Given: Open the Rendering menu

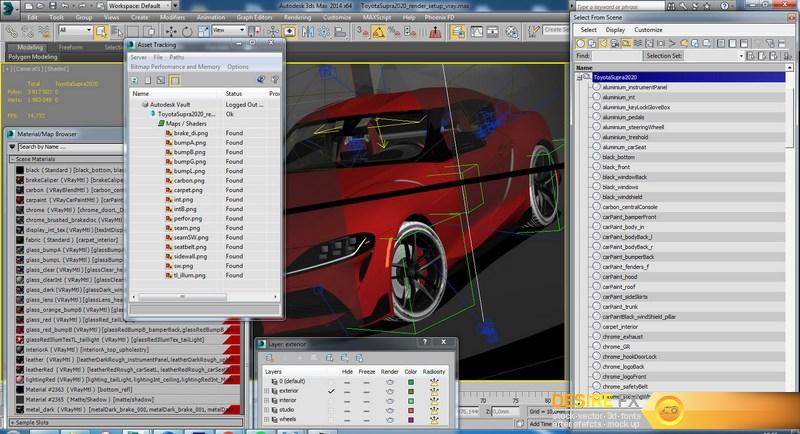Looking at the screenshot, I should [x=296, y=17].
